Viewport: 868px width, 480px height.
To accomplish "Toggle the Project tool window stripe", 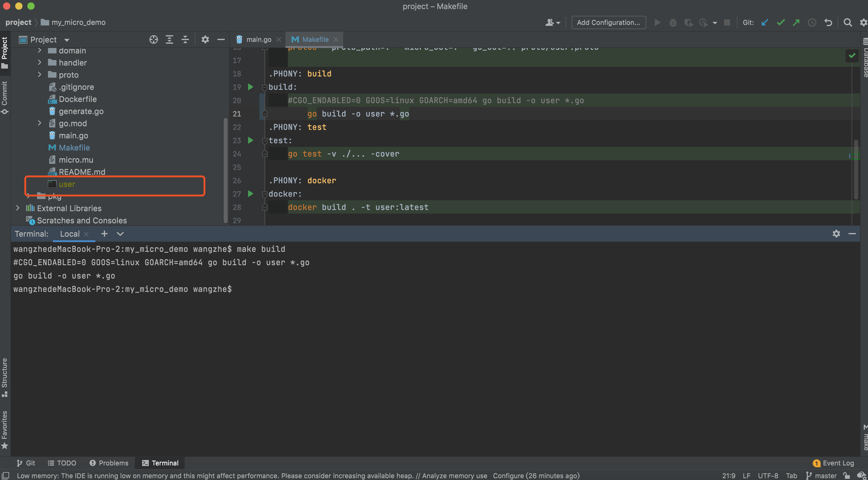I will point(5,52).
